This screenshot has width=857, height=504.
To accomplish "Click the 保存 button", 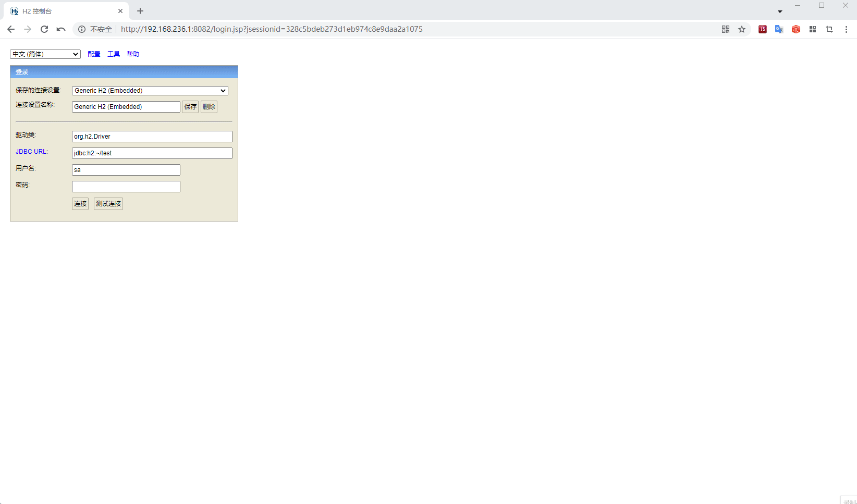I will (190, 107).
